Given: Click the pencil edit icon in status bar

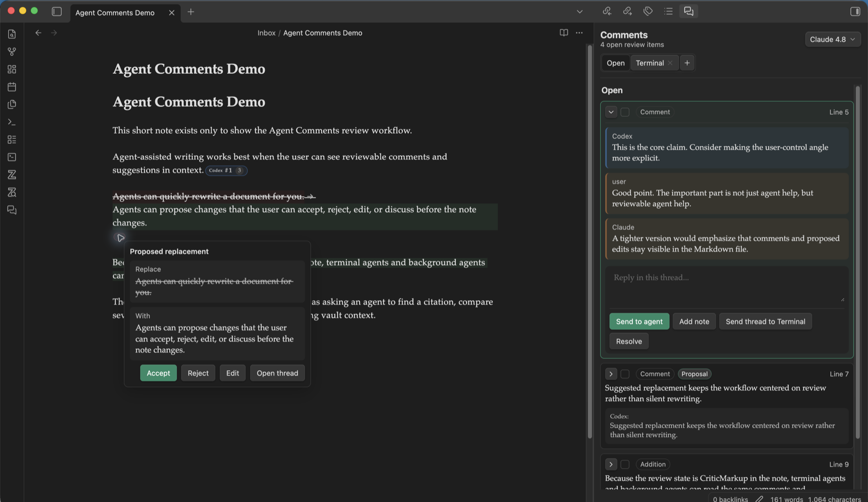Looking at the screenshot, I should (x=759, y=499).
